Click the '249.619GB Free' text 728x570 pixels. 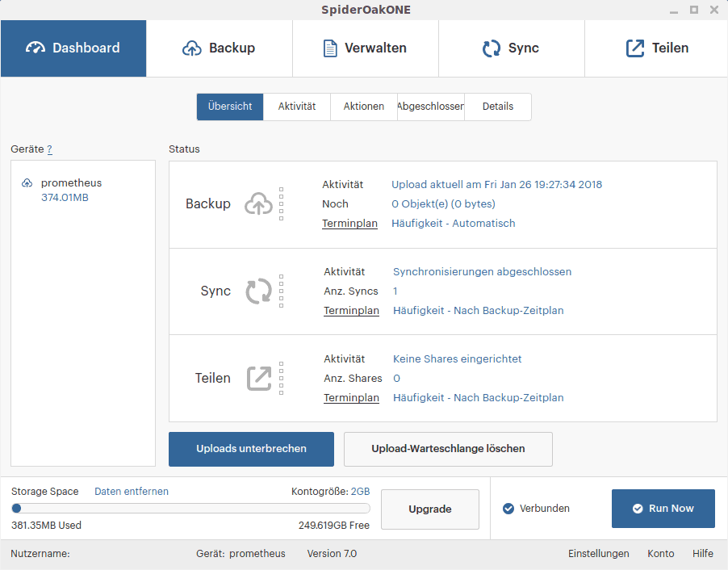[x=334, y=526]
